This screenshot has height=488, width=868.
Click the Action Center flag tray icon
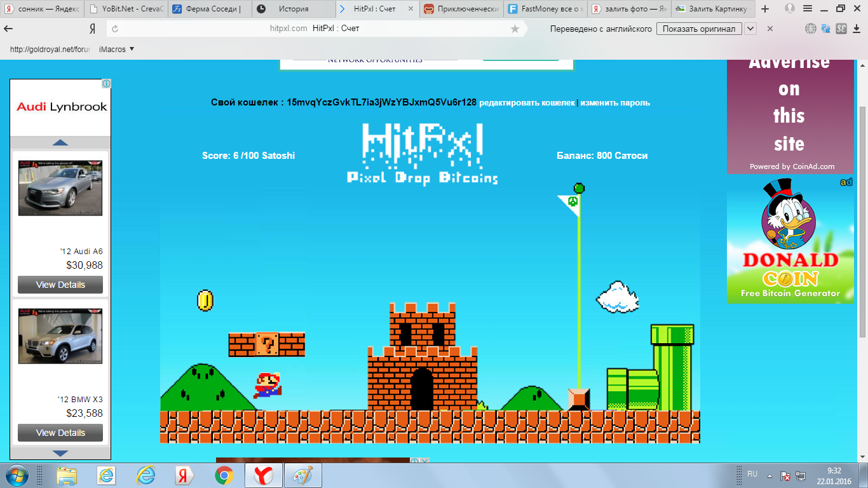(785, 476)
